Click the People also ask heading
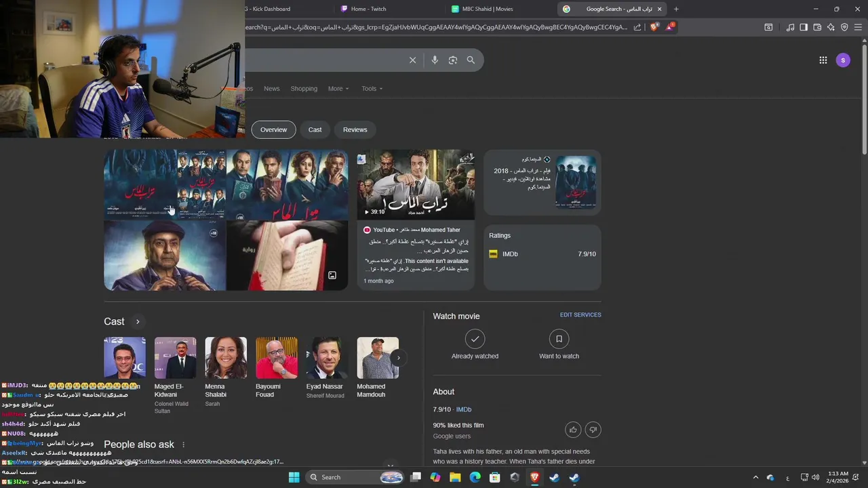 [x=139, y=445]
